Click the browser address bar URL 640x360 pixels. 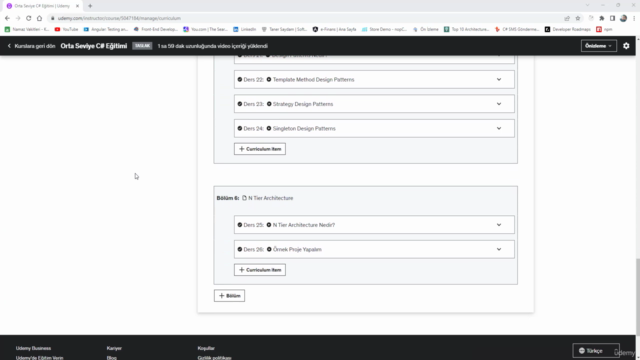pos(119,18)
